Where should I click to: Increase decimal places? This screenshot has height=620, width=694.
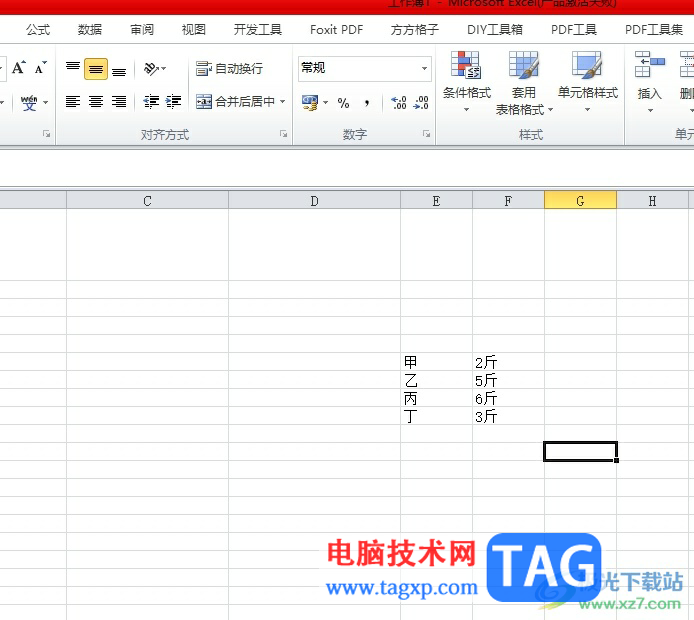coord(399,103)
